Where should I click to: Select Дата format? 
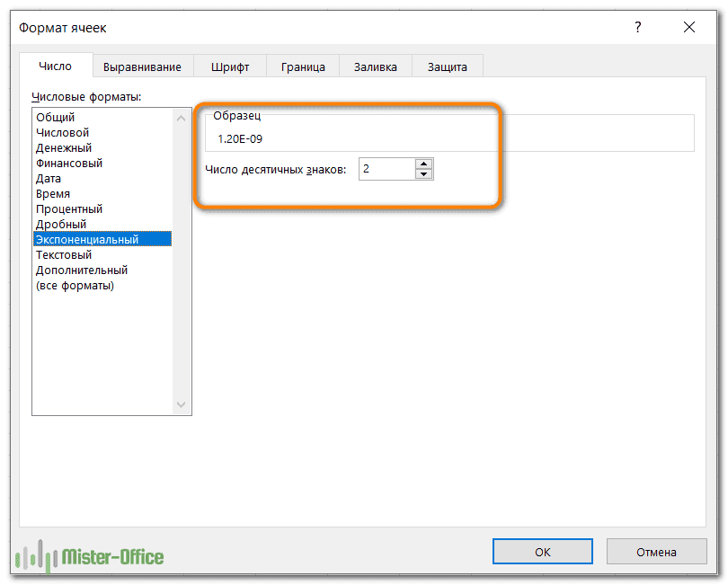[102, 178]
